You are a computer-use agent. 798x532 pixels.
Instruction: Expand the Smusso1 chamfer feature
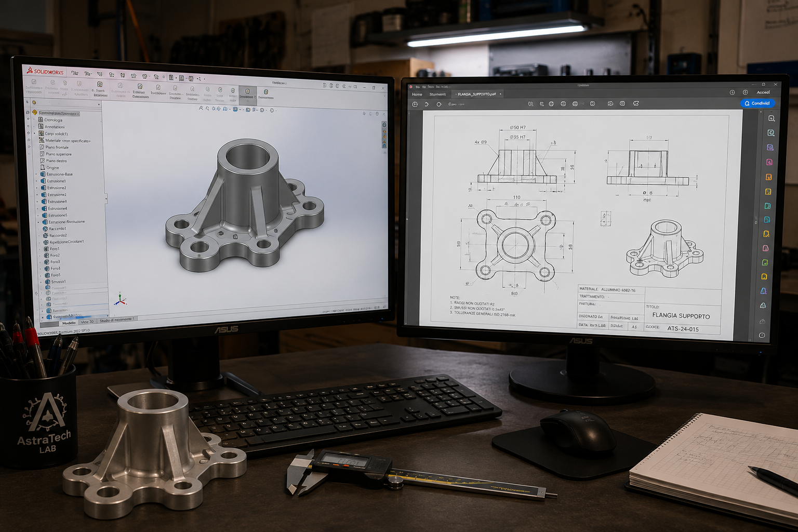point(41,282)
